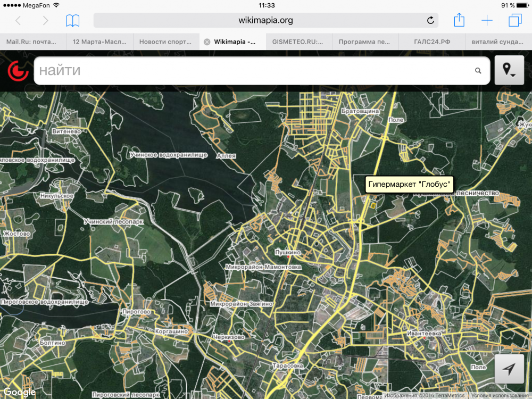The height and width of the screenshot is (399, 532).
Task: Tap the wikimapia.org address bar
Action: (x=265, y=21)
